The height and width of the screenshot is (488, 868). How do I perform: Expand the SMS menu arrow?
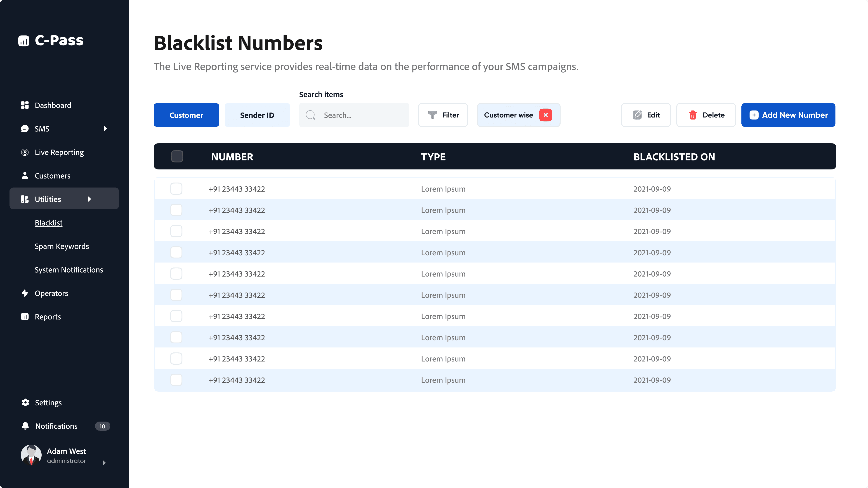point(105,129)
